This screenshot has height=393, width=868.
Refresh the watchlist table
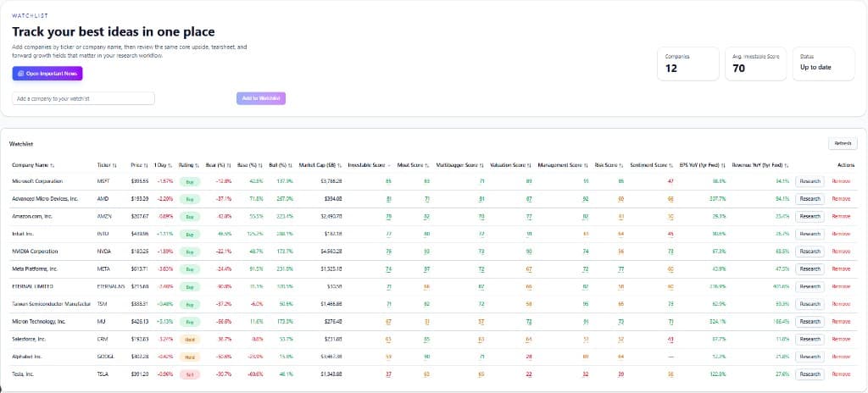tap(843, 144)
